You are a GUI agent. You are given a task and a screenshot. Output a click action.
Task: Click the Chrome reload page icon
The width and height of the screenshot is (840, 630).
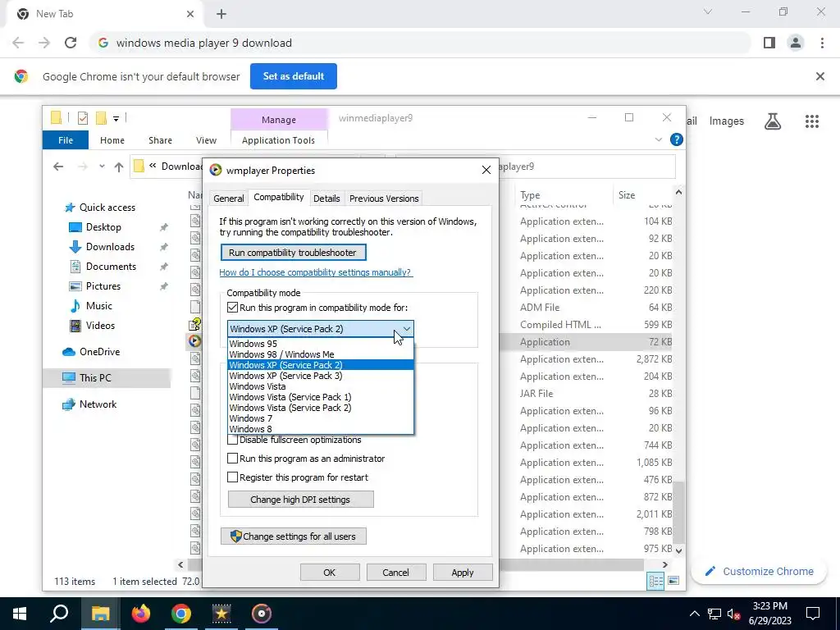coord(71,43)
